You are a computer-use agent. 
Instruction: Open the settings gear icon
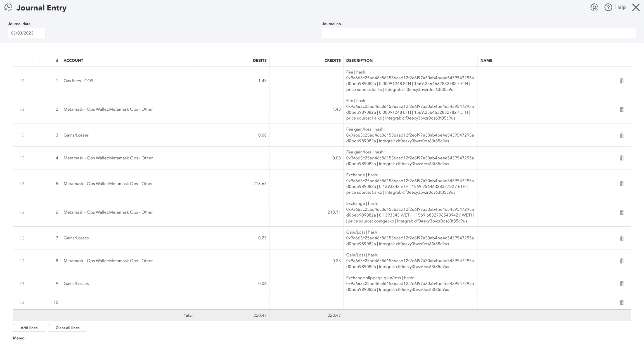coord(594,7)
